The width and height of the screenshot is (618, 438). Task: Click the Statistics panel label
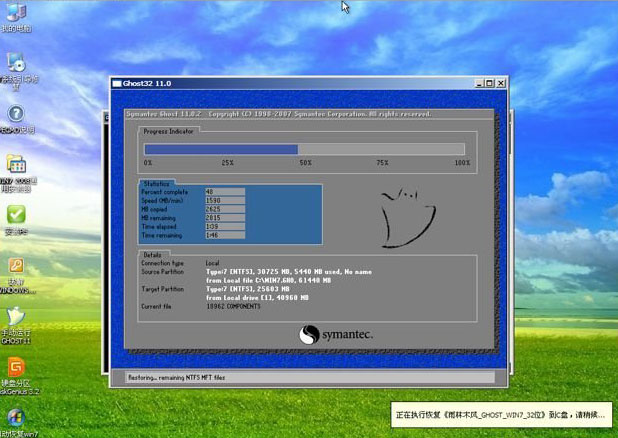pos(156,184)
